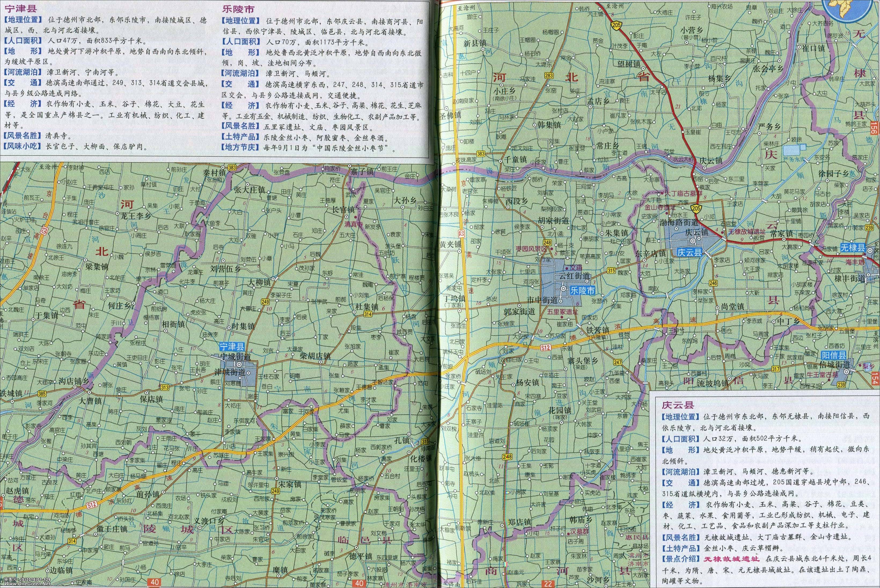Click the 庆云县 heading in info box

click(678, 405)
